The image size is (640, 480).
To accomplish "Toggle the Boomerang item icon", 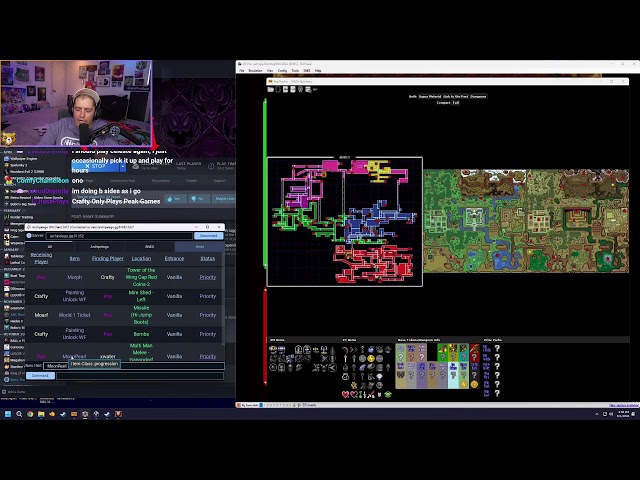I will [x=353, y=349].
